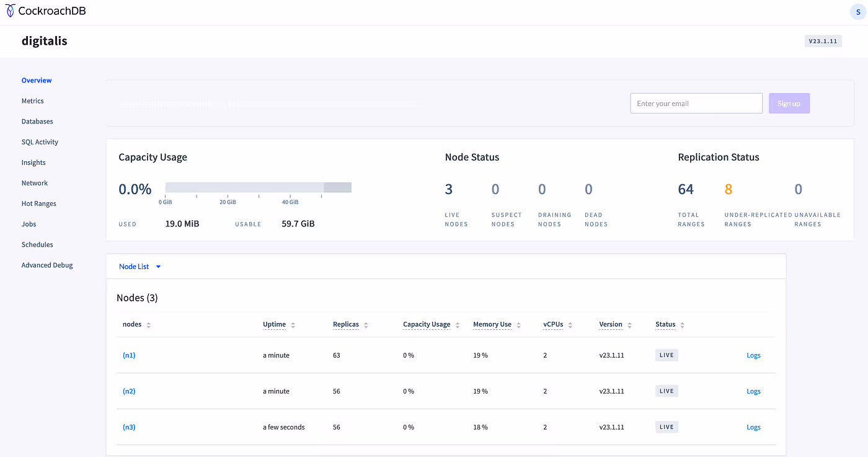View Logs for node n1

click(753, 355)
